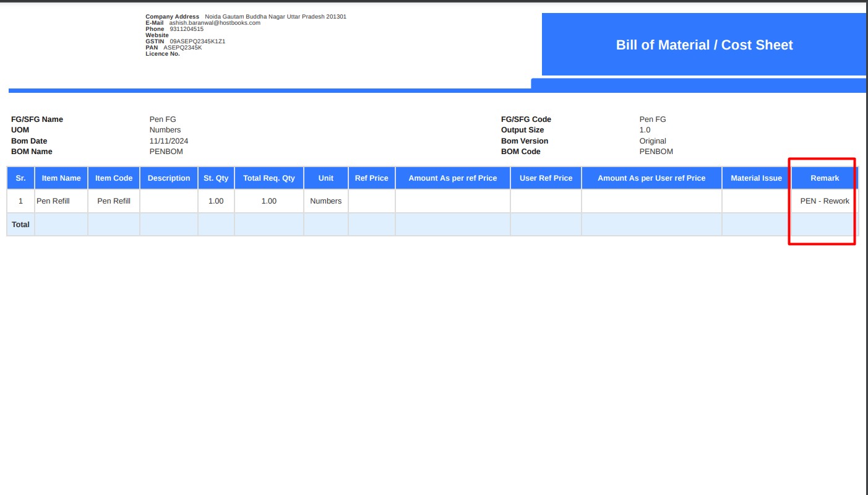
Task: Click the St. Qty column header
Action: (216, 178)
